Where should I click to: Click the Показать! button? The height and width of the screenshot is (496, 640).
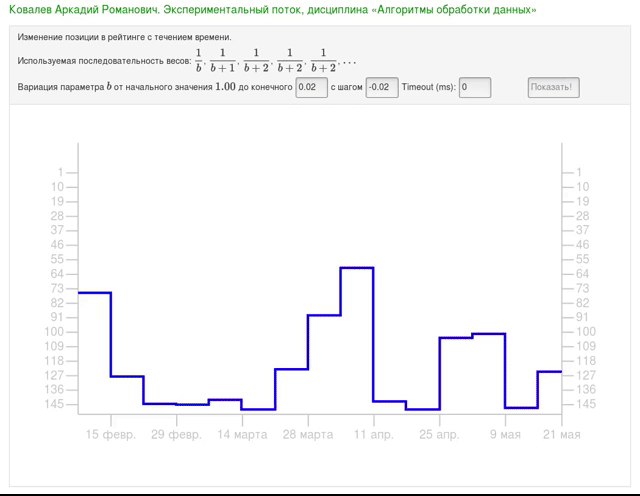pyautogui.click(x=553, y=87)
